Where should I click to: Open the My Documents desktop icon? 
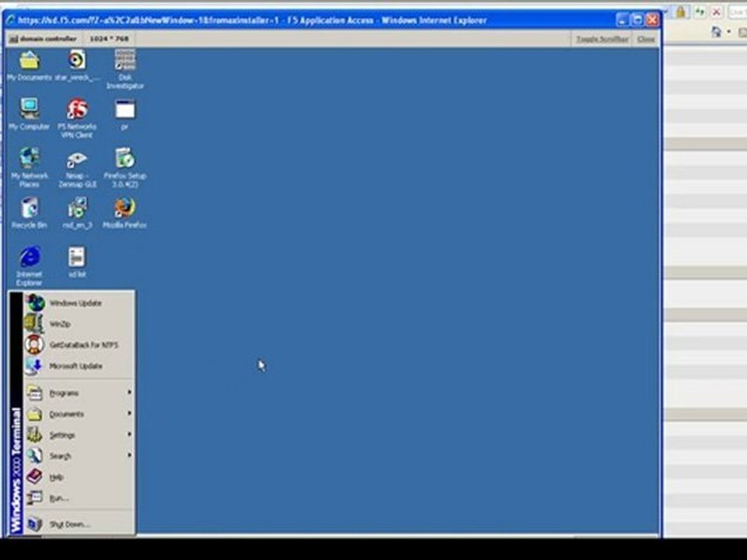(29, 65)
